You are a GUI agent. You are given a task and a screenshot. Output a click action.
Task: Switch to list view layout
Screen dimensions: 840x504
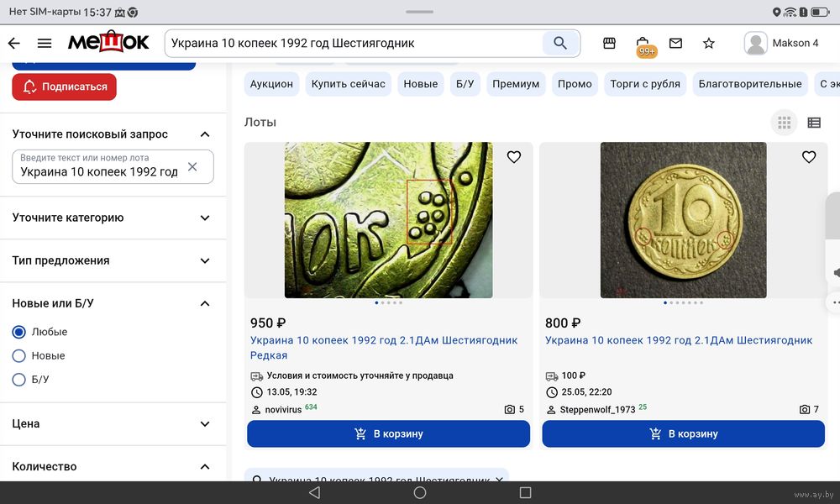[x=814, y=123]
